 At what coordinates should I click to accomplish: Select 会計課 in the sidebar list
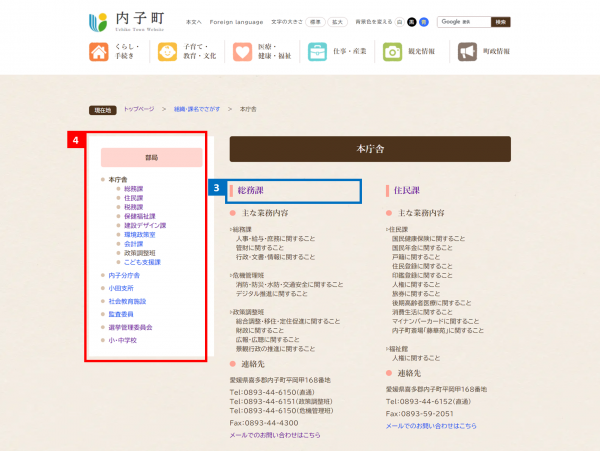point(134,244)
